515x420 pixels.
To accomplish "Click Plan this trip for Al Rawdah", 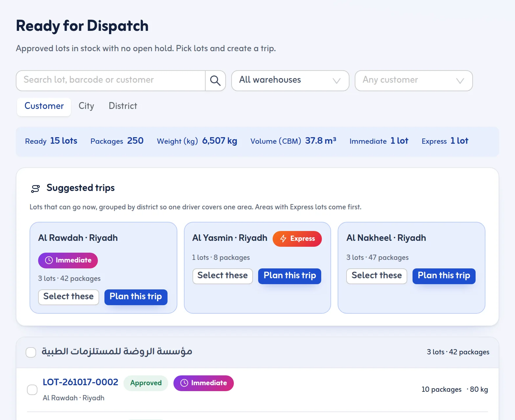I will (x=136, y=297).
